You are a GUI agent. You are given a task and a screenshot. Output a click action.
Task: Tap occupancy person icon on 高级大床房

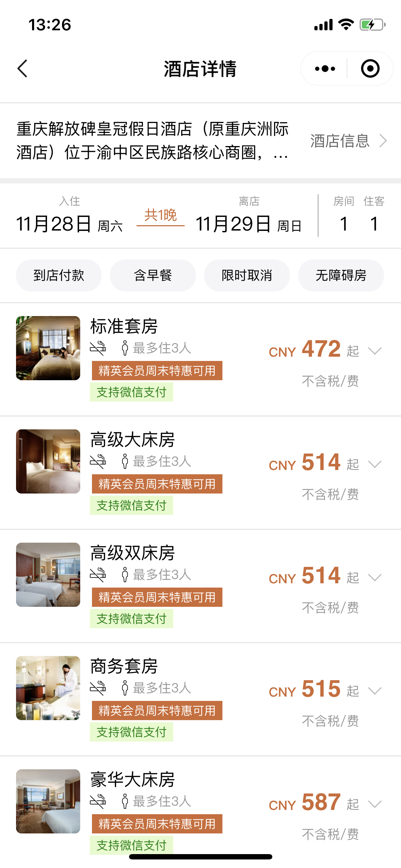point(125,461)
